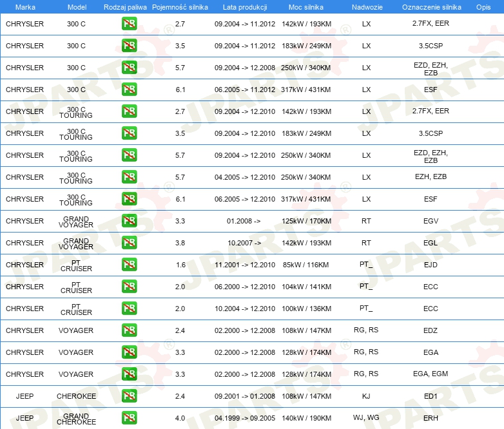Click the 10.2007 -> production date cell

[244, 243]
